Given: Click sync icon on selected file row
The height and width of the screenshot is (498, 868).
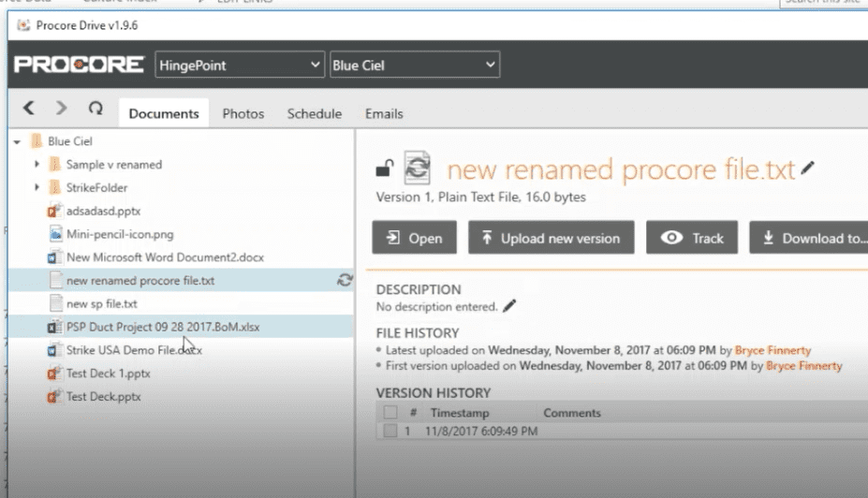Looking at the screenshot, I should pos(345,280).
